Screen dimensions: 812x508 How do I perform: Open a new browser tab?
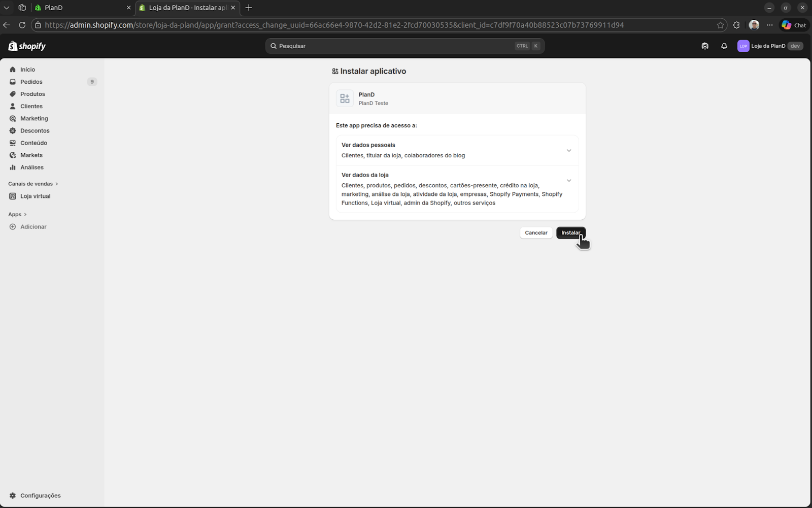(249, 8)
